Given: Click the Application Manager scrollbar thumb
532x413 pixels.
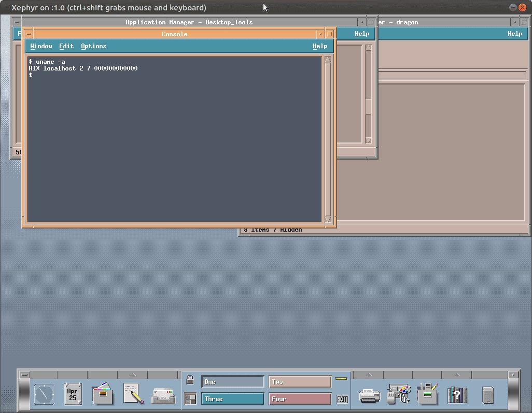Looking at the screenshot, I should 368,107.
